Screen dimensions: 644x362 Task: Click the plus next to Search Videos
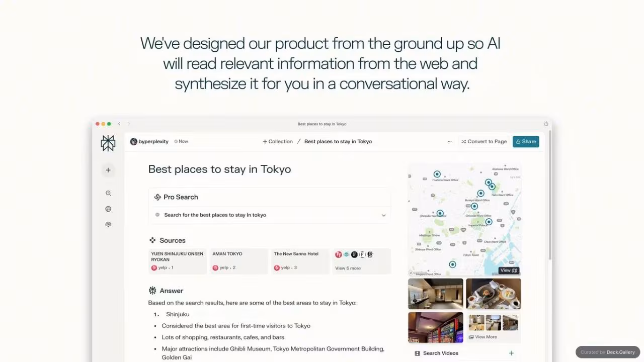click(511, 353)
